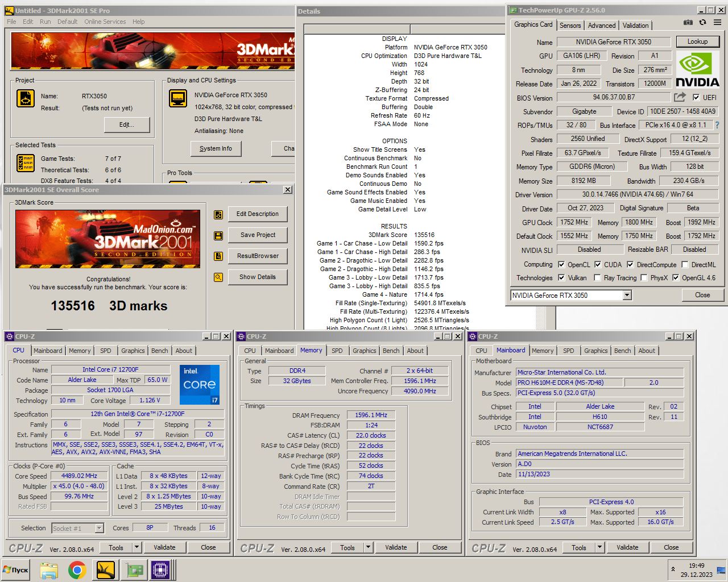Click the Show Details button
This screenshot has height=582, width=728.
click(258, 277)
